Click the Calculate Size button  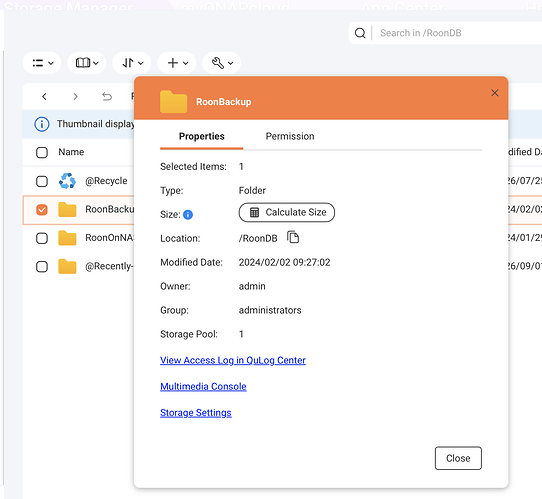[x=287, y=212]
